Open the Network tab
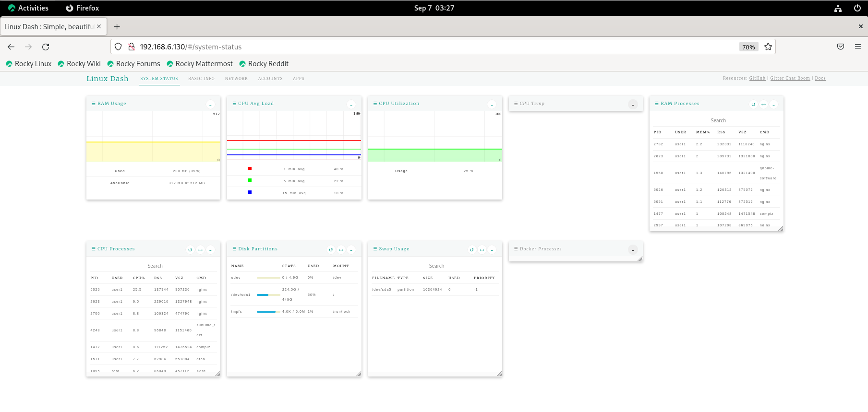The height and width of the screenshot is (412, 868). click(236, 79)
